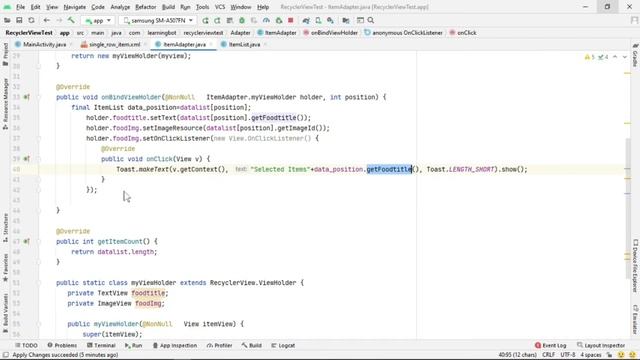
Task: Open the Tools menu
Action: [202, 7]
